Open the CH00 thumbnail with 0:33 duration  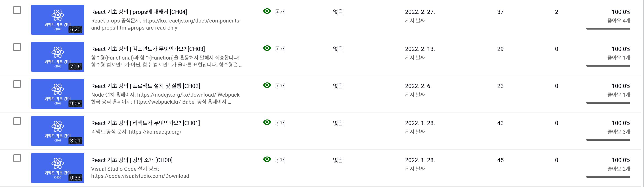tap(57, 168)
